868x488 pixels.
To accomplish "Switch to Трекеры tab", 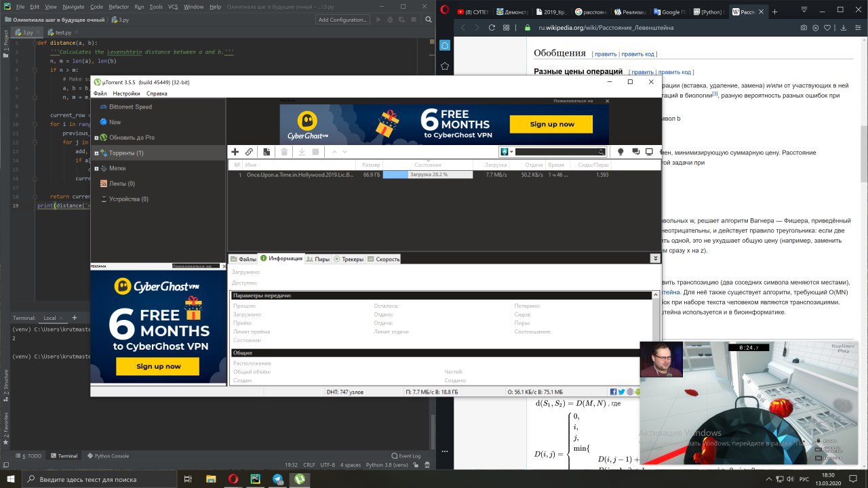I will [348, 259].
